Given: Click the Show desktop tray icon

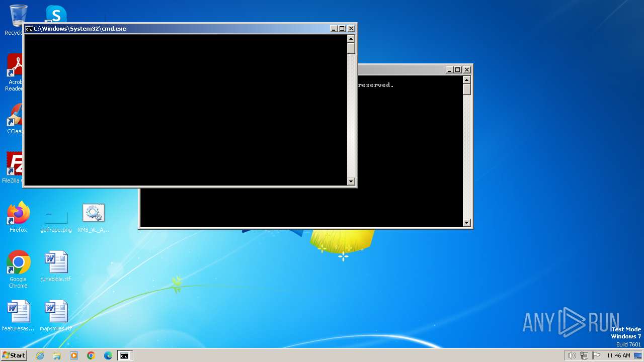Looking at the screenshot, I should point(638,355).
